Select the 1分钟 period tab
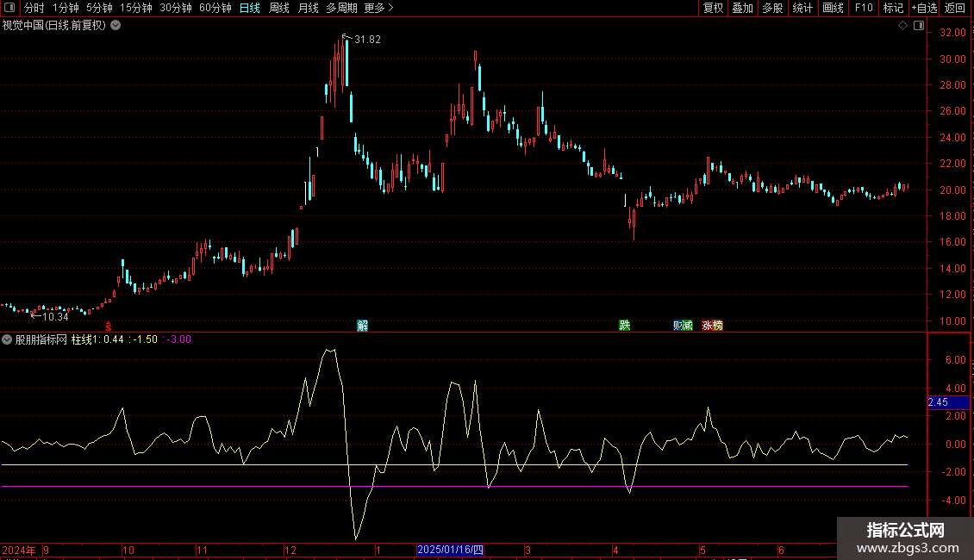Viewport: 974px width, 560px height. click(x=66, y=8)
